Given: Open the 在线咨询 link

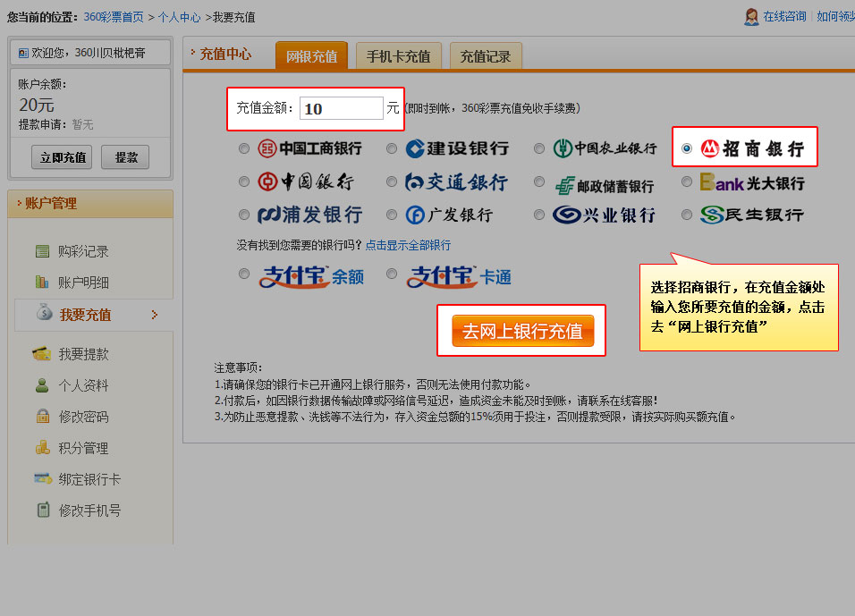Looking at the screenshot, I should click(x=784, y=16).
